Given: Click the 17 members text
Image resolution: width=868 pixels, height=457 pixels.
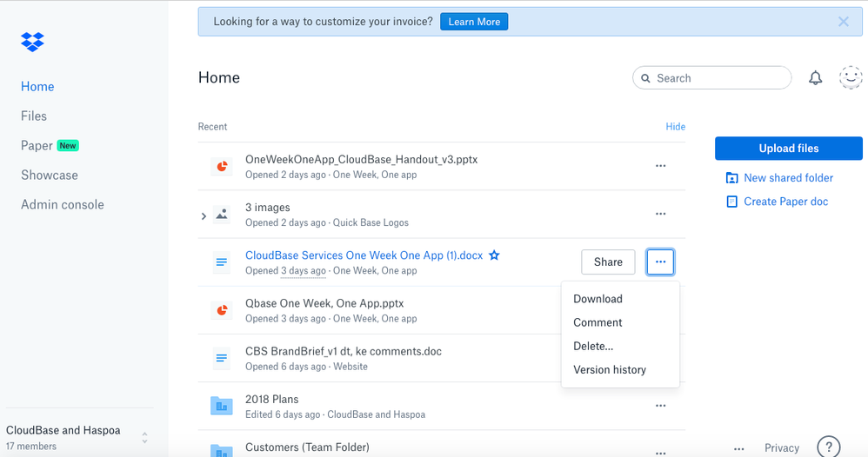Looking at the screenshot, I should click(x=31, y=447).
